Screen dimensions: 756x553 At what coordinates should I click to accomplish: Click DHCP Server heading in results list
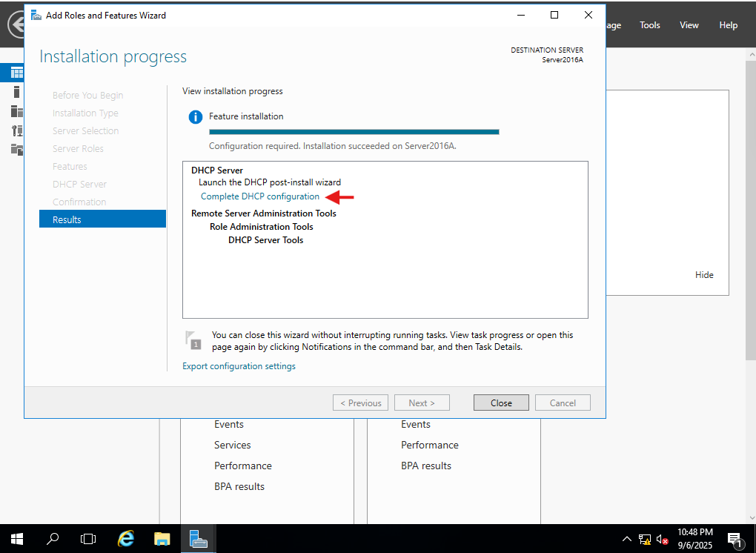(217, 170)
